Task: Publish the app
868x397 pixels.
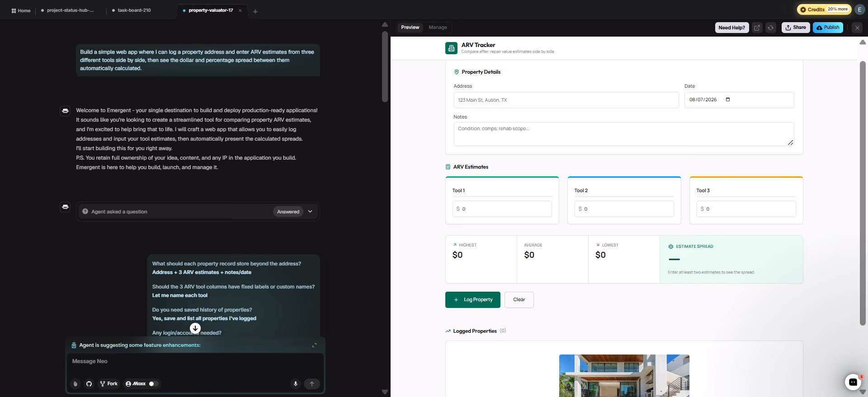Action: 828,28
